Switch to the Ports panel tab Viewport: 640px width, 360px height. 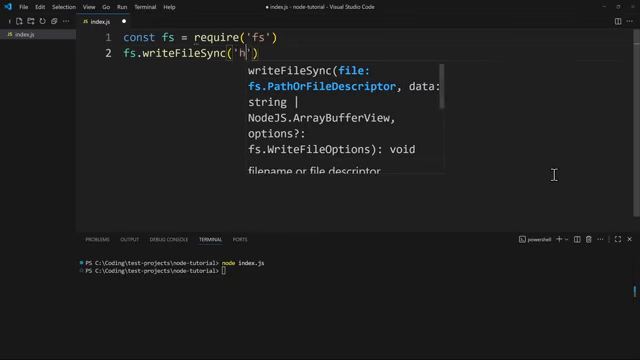tap(240, 240)
